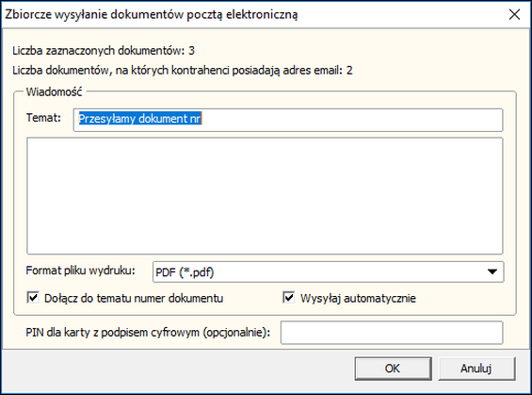Cancel the dialog using Anuluj

pyautogui.click(x=476, y=369)
